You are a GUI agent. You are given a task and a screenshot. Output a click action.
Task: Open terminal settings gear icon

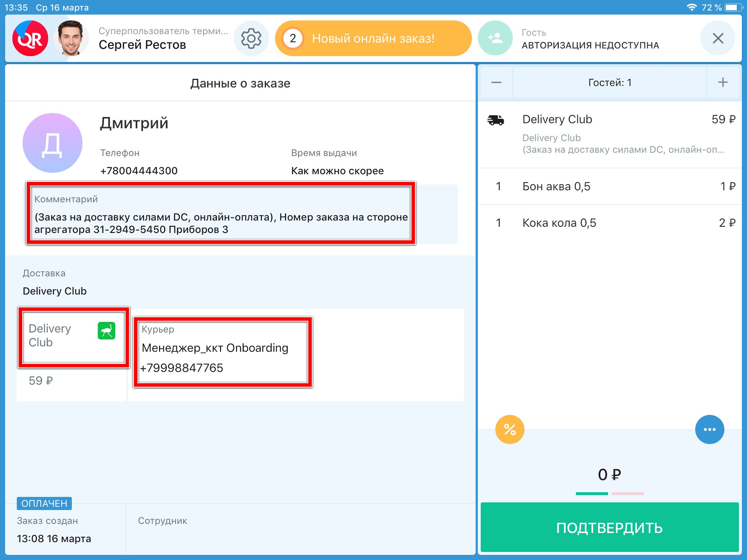pyautogui.click(x=251, y=38)
